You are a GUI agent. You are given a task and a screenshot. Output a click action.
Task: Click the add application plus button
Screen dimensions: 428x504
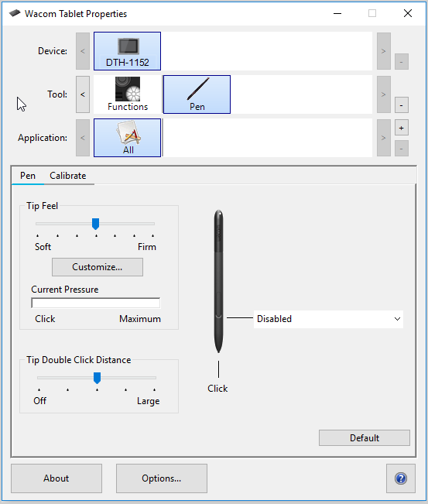pos(402,128)
